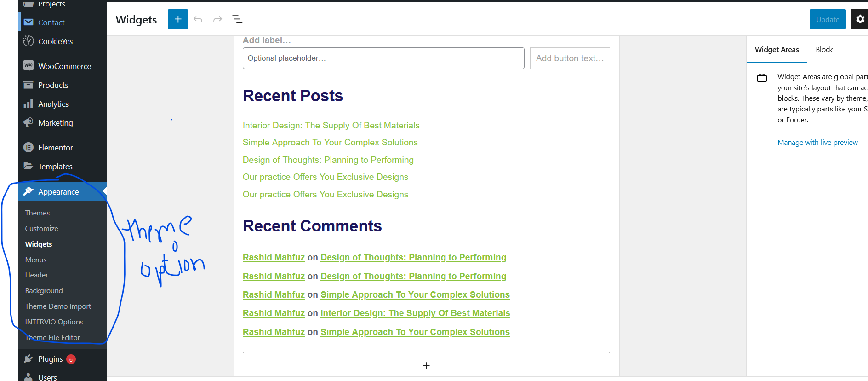Open the List View icon
This screenshot has height=381, width=868.
237,19
